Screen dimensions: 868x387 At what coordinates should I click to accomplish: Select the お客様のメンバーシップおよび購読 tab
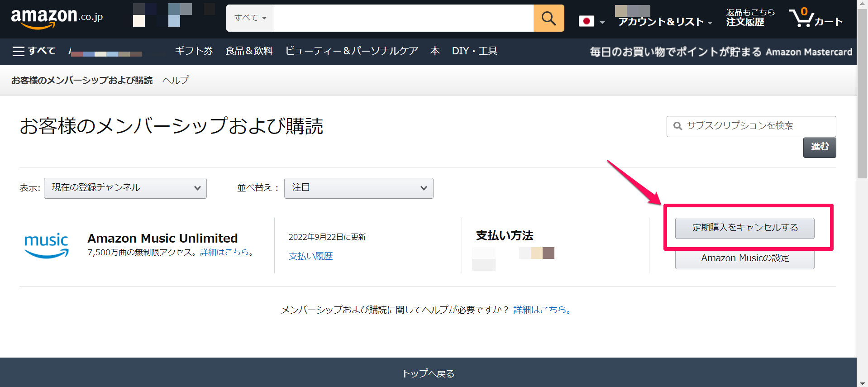point(82,80)
